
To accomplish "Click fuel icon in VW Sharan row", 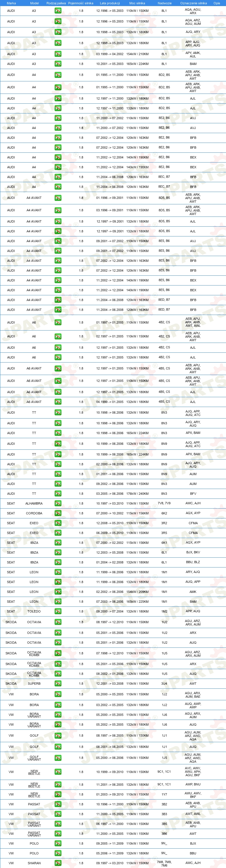I will pyautogui.click(x=58, y=863).
